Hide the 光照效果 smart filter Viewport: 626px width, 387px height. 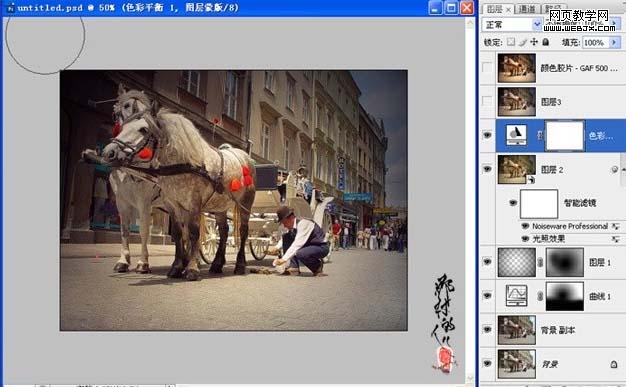[x=525, y=239]
